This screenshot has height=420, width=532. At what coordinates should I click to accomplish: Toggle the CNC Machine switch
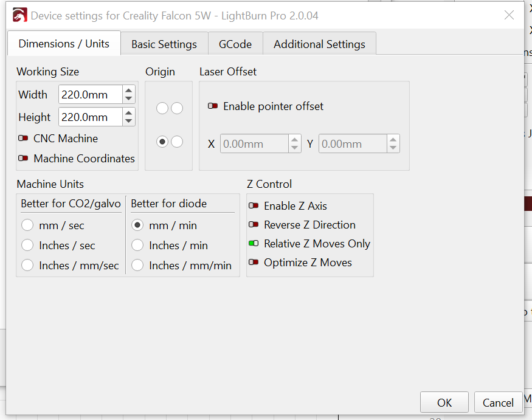(24, 139)
